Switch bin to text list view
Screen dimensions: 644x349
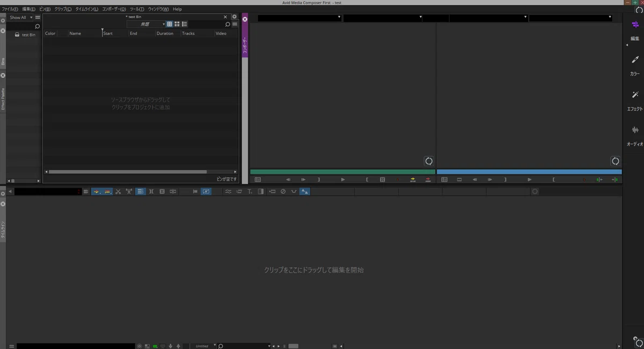tap(170, 24)
